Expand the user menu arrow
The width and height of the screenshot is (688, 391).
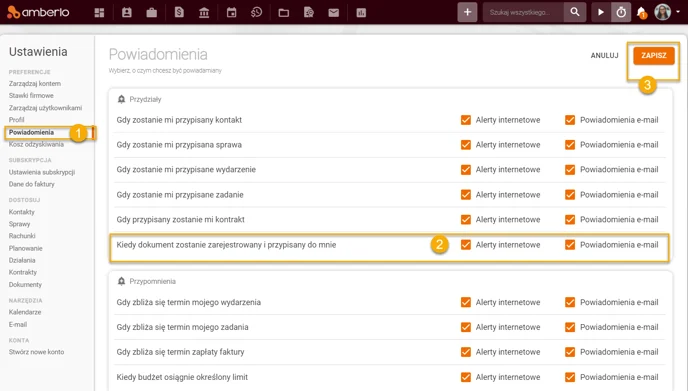[678, 12]
